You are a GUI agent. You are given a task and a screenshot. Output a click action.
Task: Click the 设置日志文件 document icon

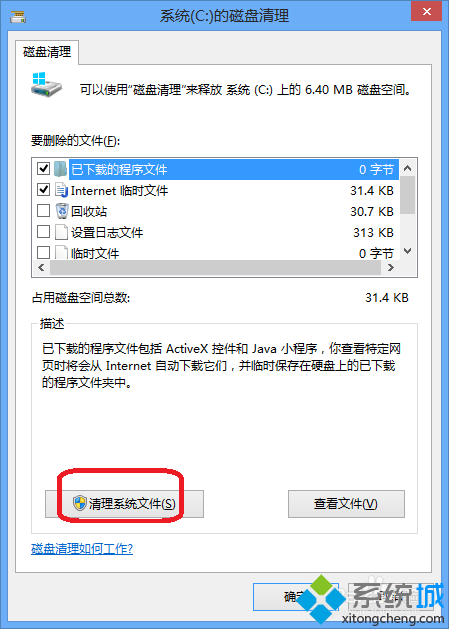tap(61, 232)
